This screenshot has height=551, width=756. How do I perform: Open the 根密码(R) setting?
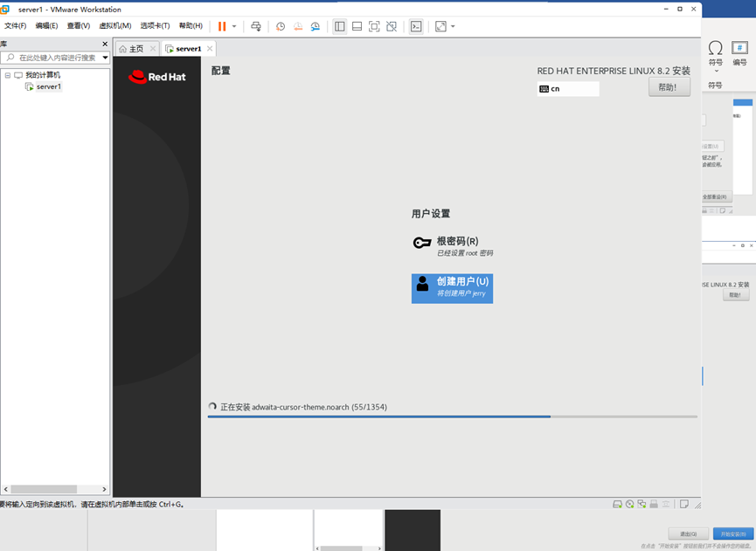coord(454,245)
